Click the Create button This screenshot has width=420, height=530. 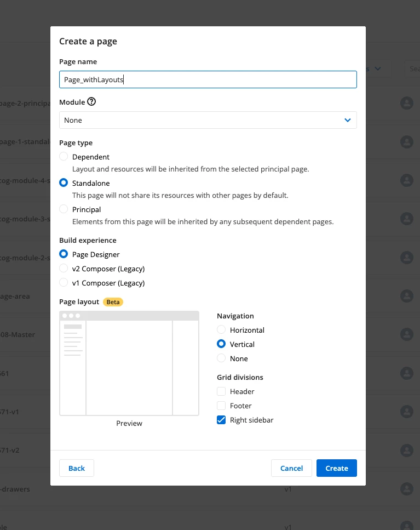[337, 468]
